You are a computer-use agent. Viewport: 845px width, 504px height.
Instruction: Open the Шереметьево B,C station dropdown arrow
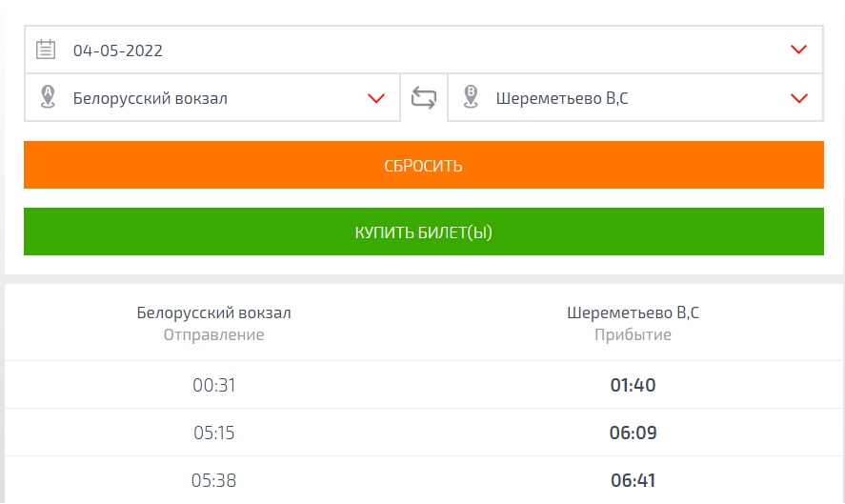tap(798, 98)
